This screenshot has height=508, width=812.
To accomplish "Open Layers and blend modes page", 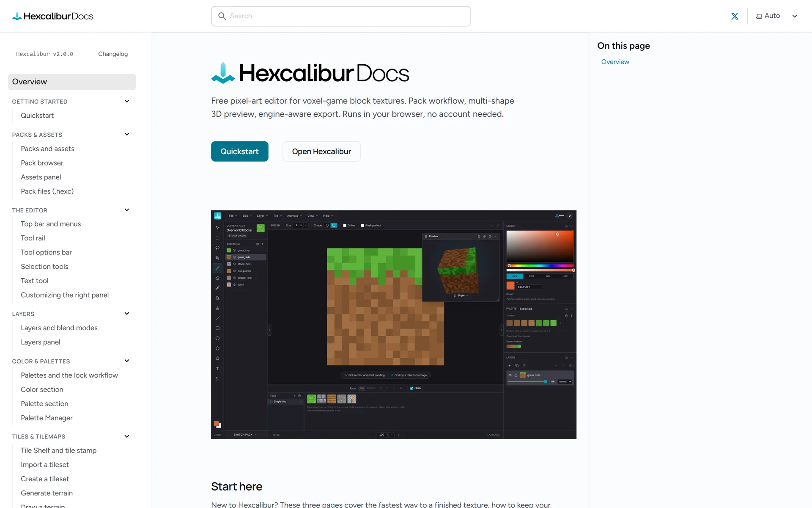I will click(x=59, y=328).
